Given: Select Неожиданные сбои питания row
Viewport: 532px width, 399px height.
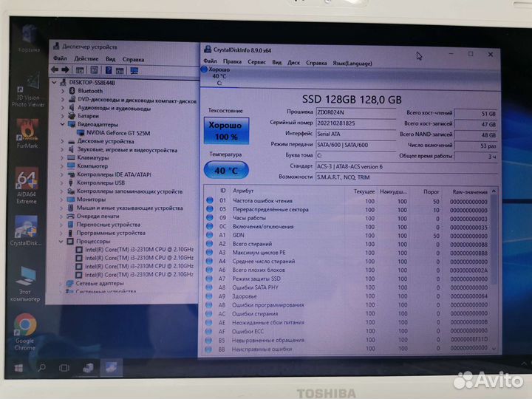Looking at the screenshot, I should coord(347,322).
